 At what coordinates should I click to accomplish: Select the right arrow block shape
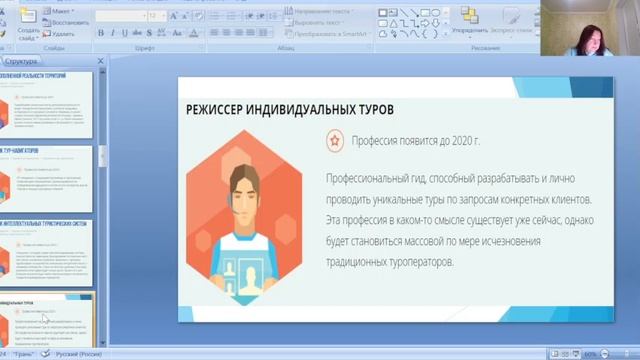click(x=425, y=24)
